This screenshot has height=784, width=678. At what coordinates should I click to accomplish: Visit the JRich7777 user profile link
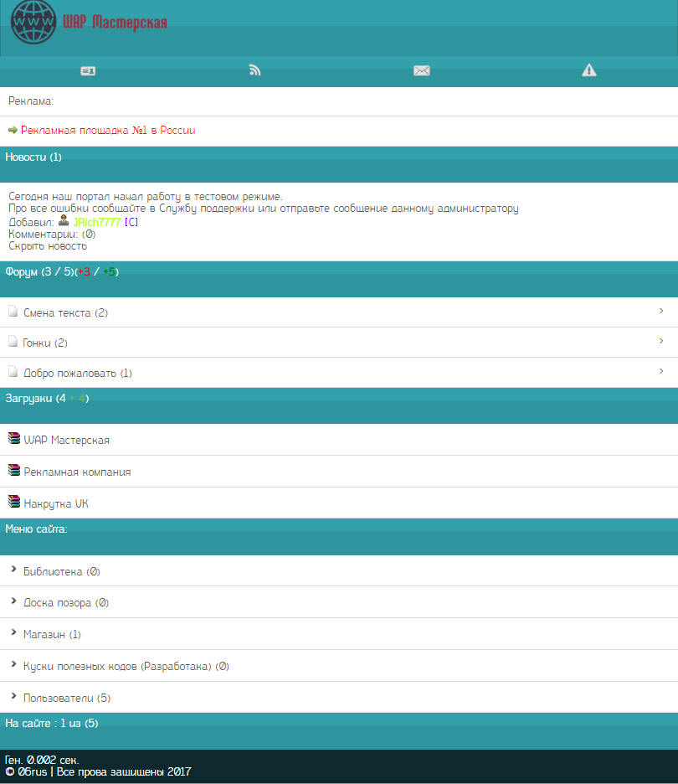[x=97, y=222]
